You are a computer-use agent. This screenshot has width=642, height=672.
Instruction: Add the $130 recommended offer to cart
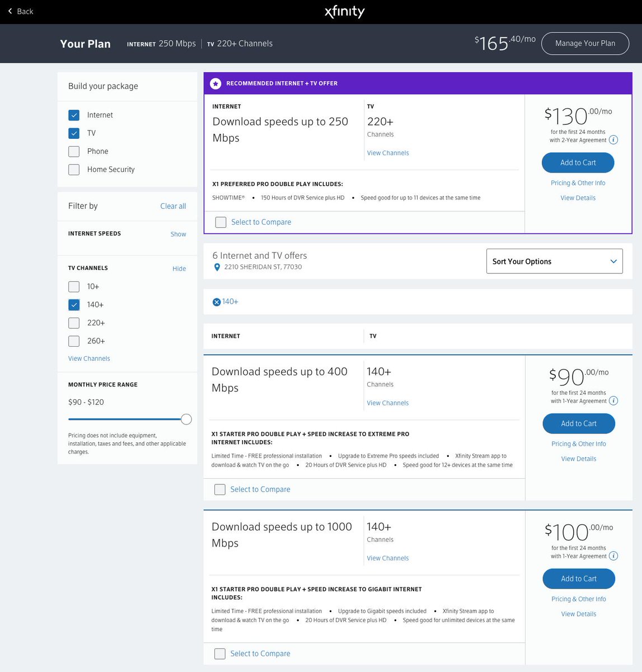(578, 162)
